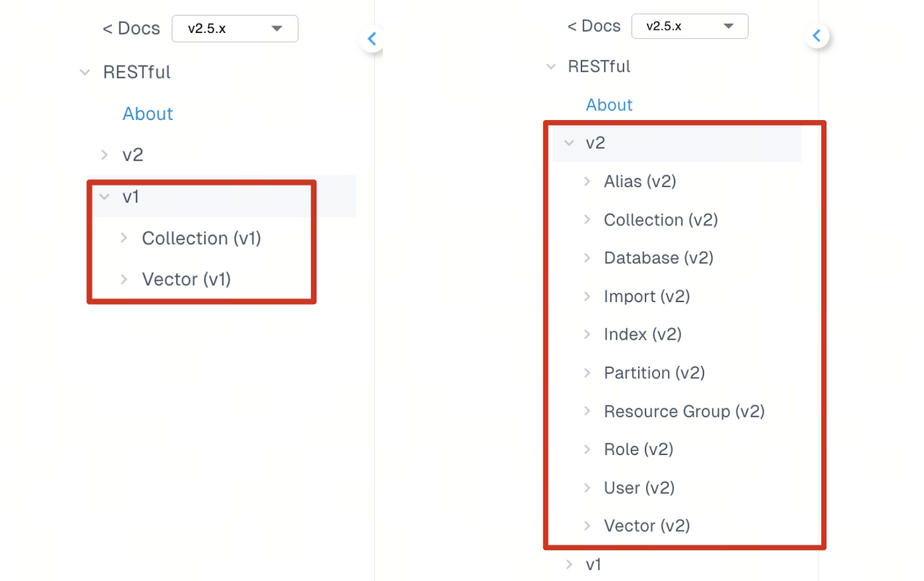Collapse right sidebar with blue arrow icon

click(x=816, y=36)
